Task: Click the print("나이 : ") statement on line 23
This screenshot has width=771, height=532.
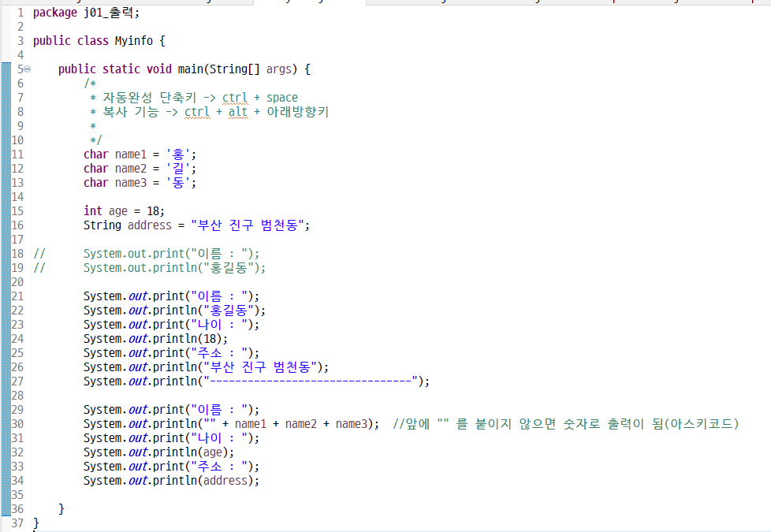Action: coord(171,325)
